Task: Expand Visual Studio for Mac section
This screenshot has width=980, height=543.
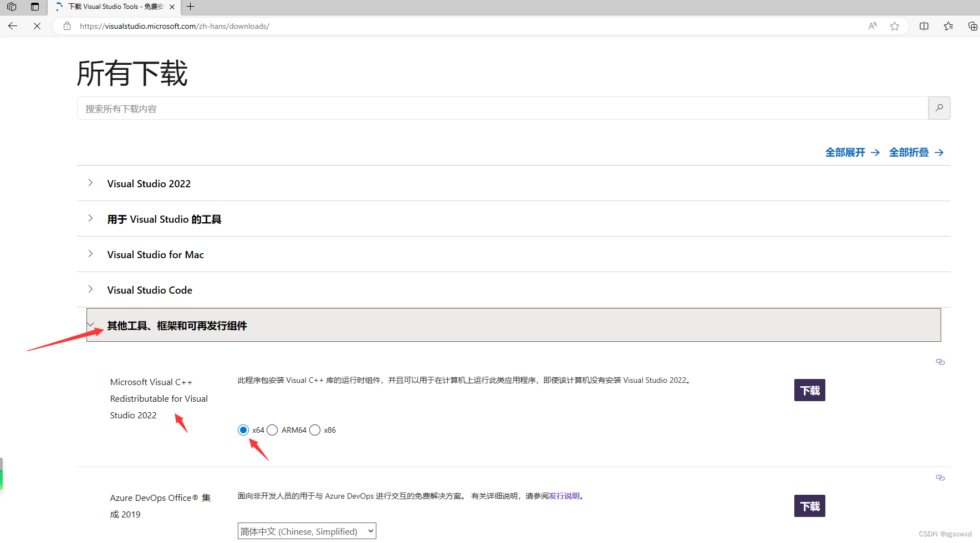Action: click(x=513, y=254)
